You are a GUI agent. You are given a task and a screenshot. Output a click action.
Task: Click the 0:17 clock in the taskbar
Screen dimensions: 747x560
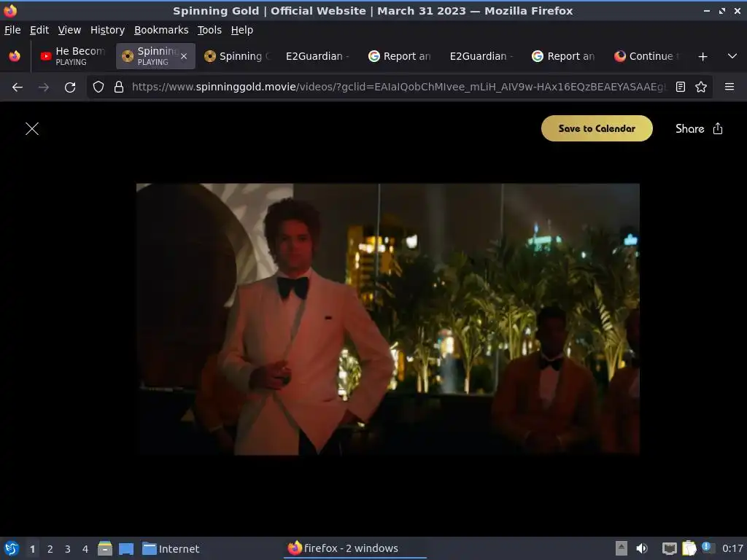pos(732,548)
